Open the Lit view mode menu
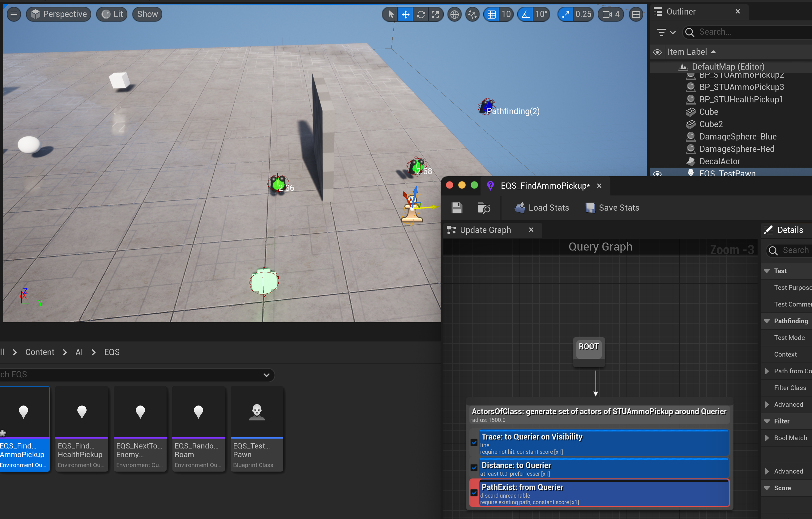Screen dimensions: 812x519 (112, 14)
